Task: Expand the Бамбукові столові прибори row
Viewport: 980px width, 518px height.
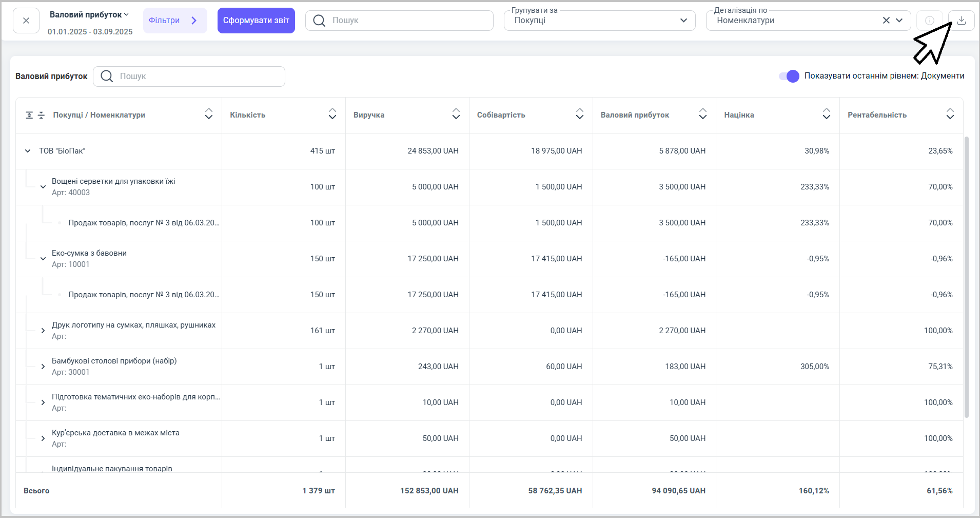Action: (43, 367)
